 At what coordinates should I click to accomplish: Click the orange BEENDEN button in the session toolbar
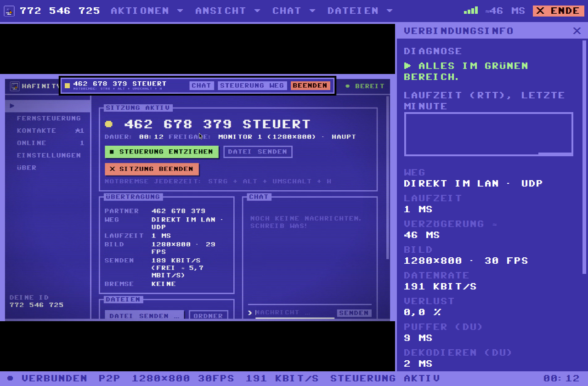click(310, 85)
